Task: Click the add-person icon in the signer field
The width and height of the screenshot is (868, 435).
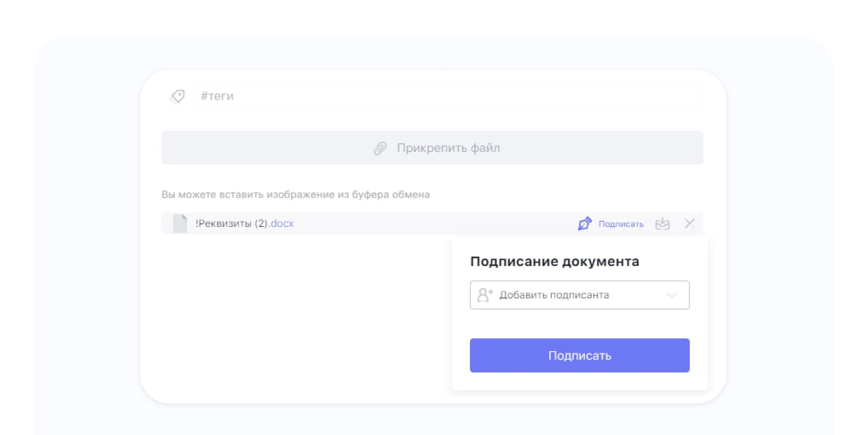Action: 485,295
